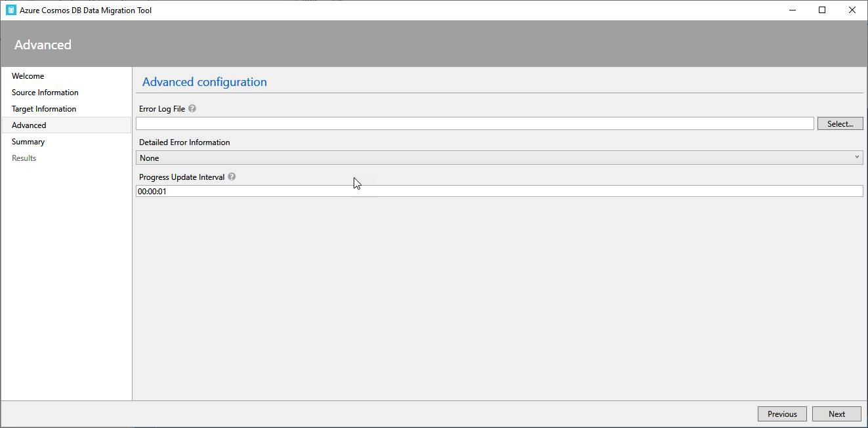Open the Detailed Error Information dropdown
868x428 pixels.
click(x=499, y=158)
